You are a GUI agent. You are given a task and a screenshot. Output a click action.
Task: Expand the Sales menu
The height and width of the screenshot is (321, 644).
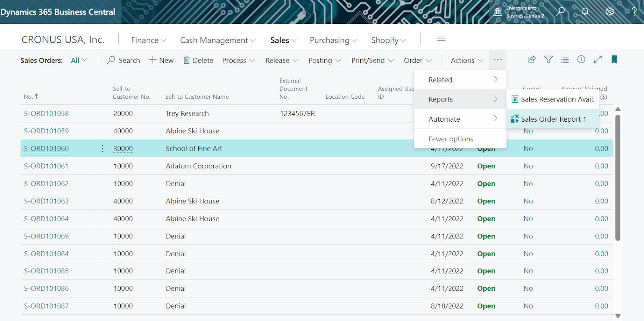click(283, 40)
